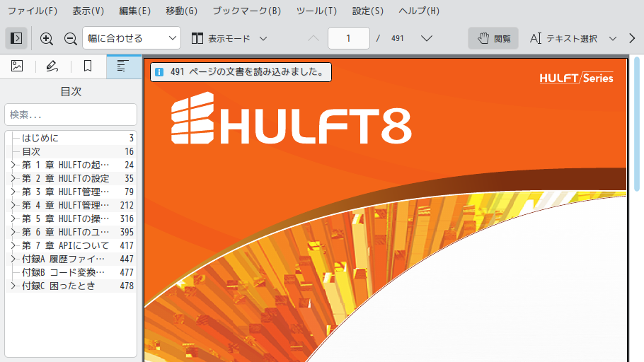Click total page count 491
This screenshot has height=362, width=644.
pos(398,38)
